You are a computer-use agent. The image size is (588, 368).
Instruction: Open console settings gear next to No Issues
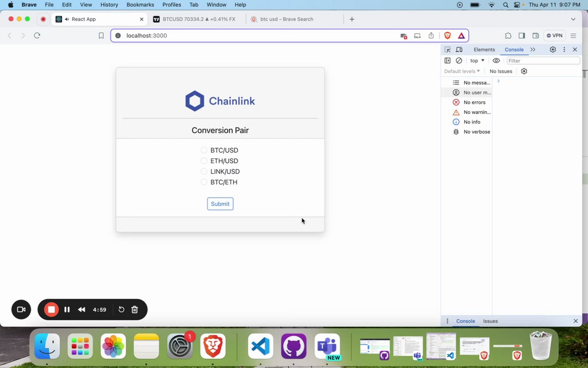[x=524, y=71]
